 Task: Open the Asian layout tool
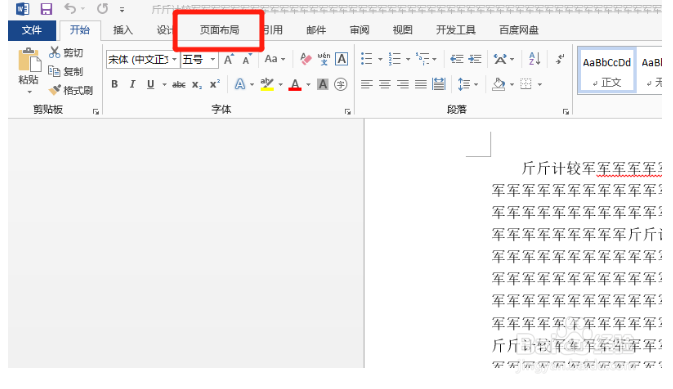pyautogui.click(x=500, y=59)
